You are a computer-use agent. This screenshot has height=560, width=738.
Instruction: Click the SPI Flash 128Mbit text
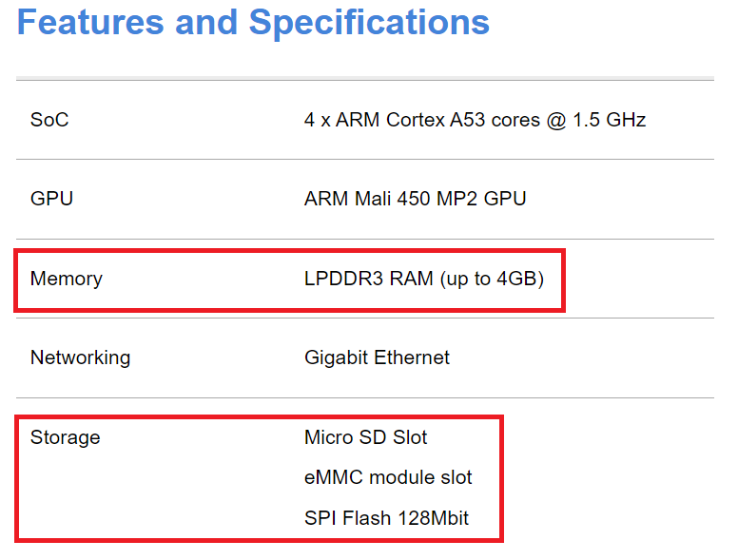[386, 518]
